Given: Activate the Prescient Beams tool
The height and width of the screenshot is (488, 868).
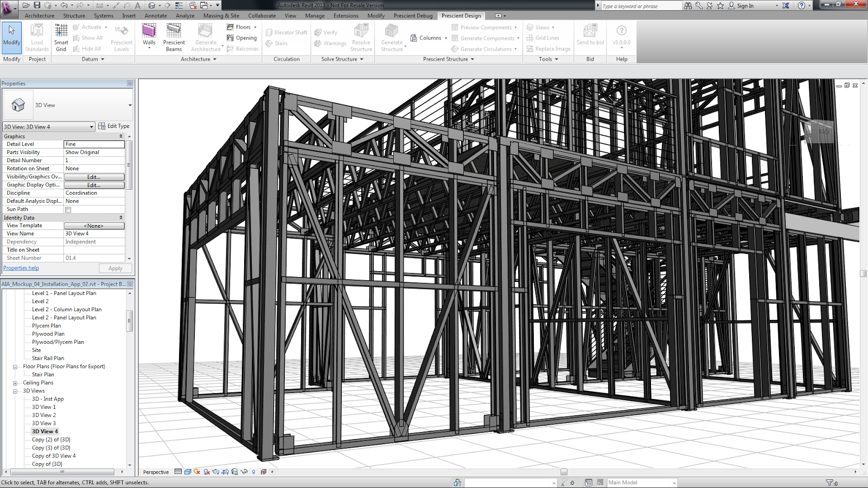Looking at the screenshot, I should (x=174, y=38).
